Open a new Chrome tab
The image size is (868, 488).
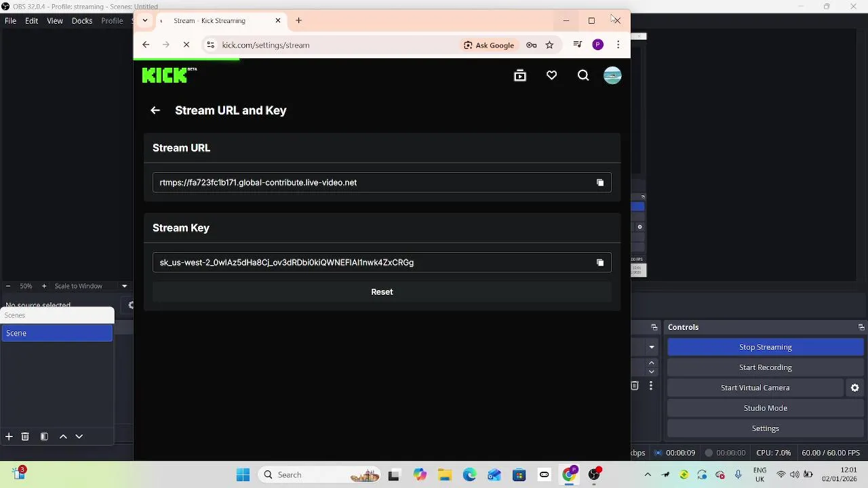coord(298,20)
